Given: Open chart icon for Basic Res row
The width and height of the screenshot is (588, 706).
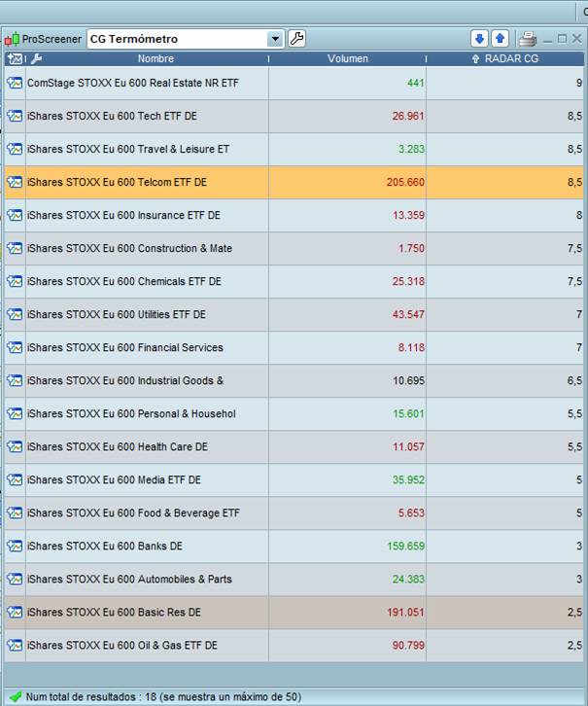Looking at the screenshot, I should point(15,613).
